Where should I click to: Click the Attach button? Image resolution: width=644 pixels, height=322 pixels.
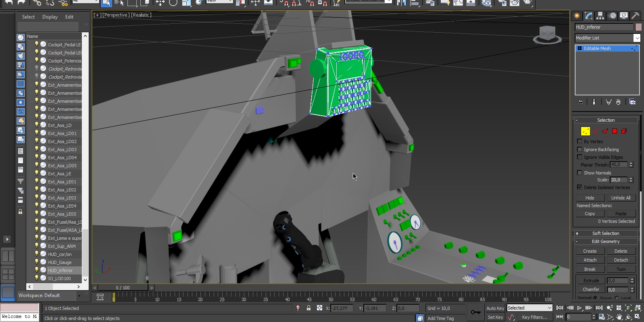(590, 260)
